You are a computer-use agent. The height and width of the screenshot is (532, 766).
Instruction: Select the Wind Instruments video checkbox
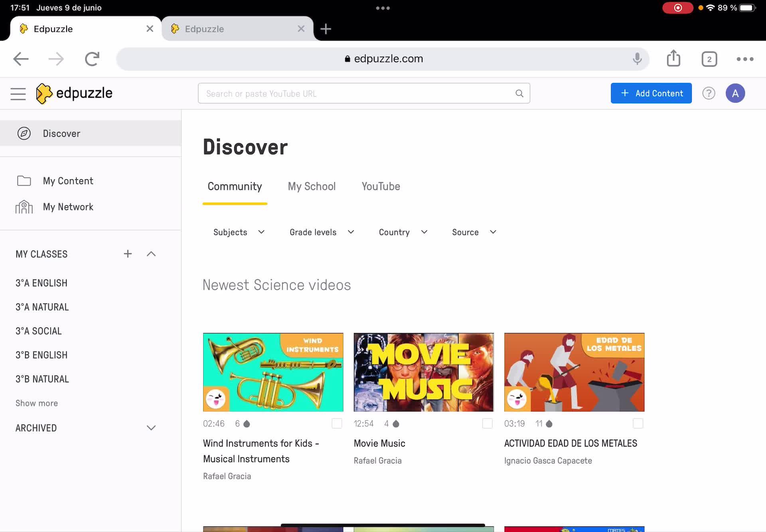pos(337,423)
